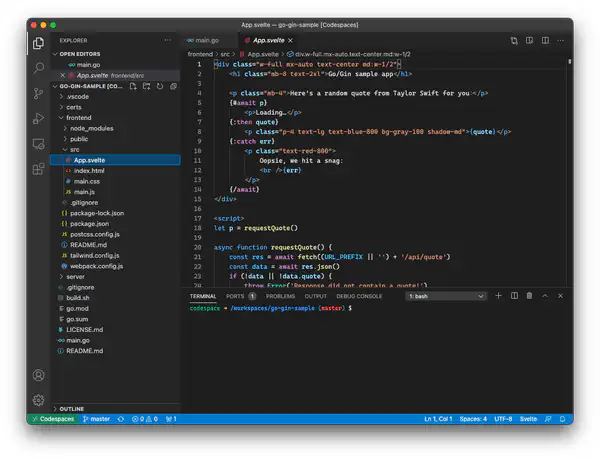Open the bash terminal selector dropdown
Image resolution: width=600 pixels, height=460 pixels.
coord(446,296)
